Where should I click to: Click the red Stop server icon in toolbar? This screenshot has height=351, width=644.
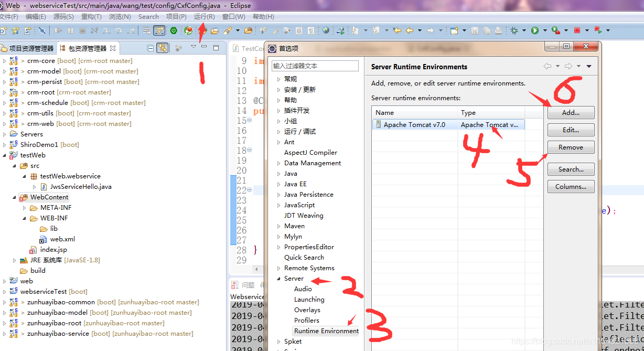coord(577,30)
